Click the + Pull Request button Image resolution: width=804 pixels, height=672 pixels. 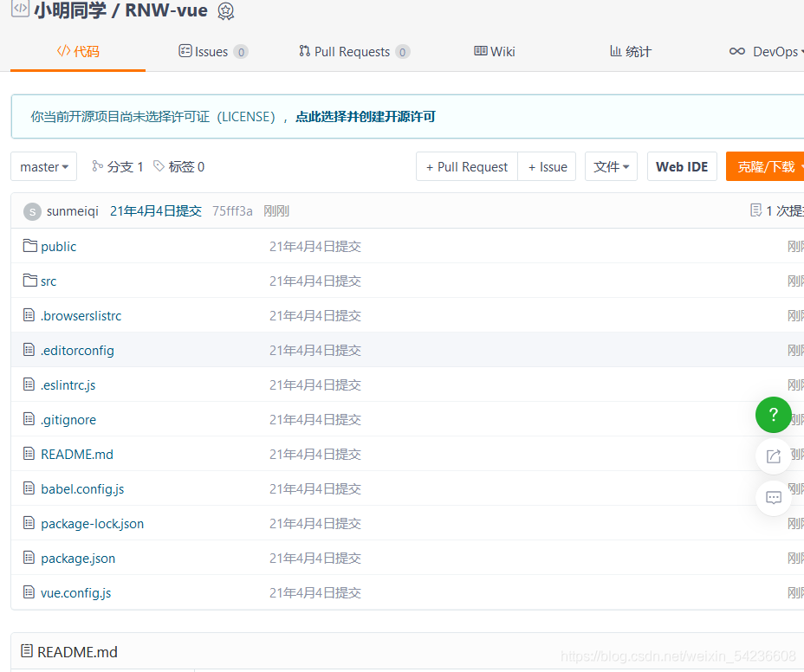(x=467, y=166)
